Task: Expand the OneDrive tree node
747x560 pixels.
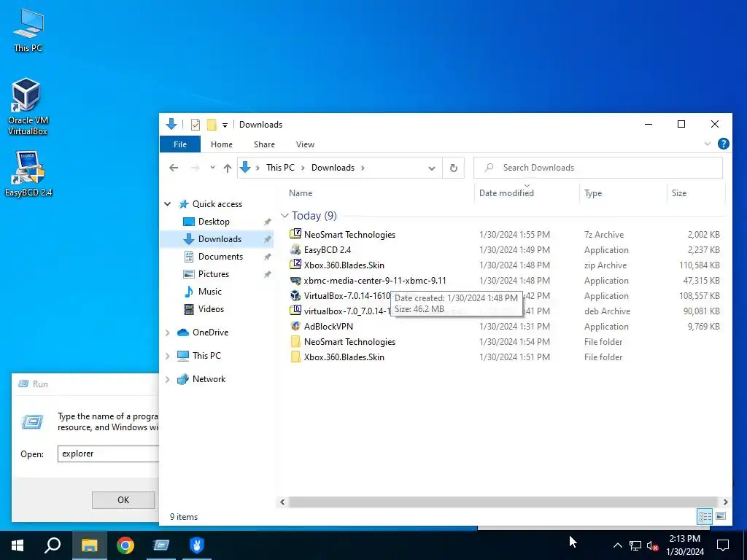Action: point(168,332)
